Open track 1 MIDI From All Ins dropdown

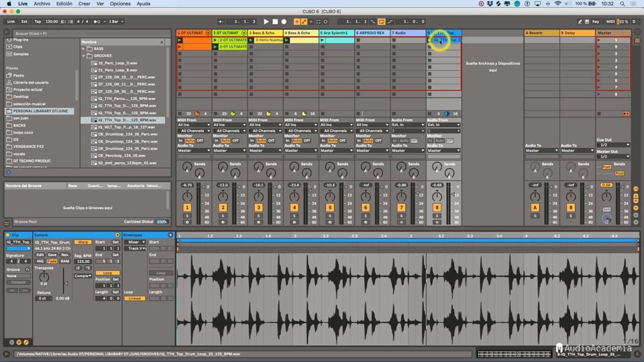tap(193, 125)
